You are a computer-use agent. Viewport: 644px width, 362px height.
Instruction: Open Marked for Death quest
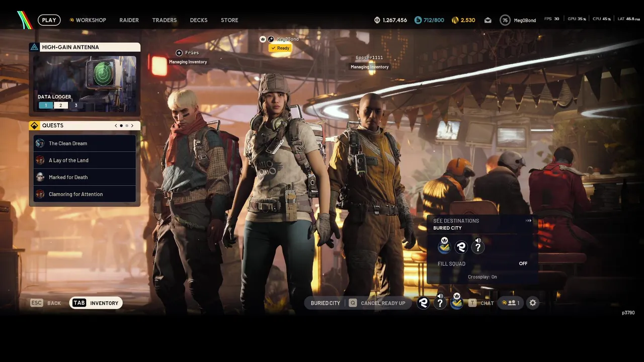point(85,177)
